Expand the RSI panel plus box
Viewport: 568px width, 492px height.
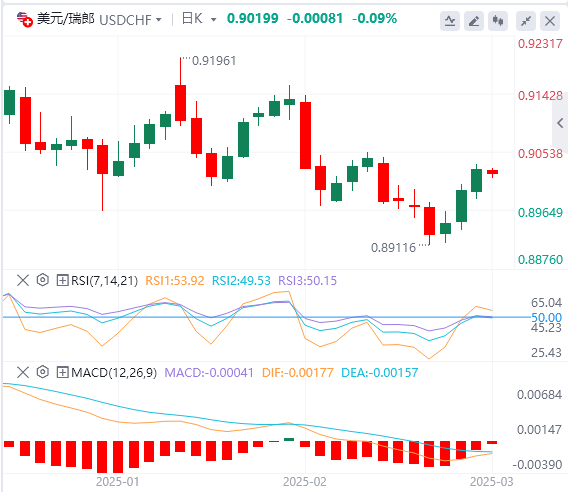62,280
